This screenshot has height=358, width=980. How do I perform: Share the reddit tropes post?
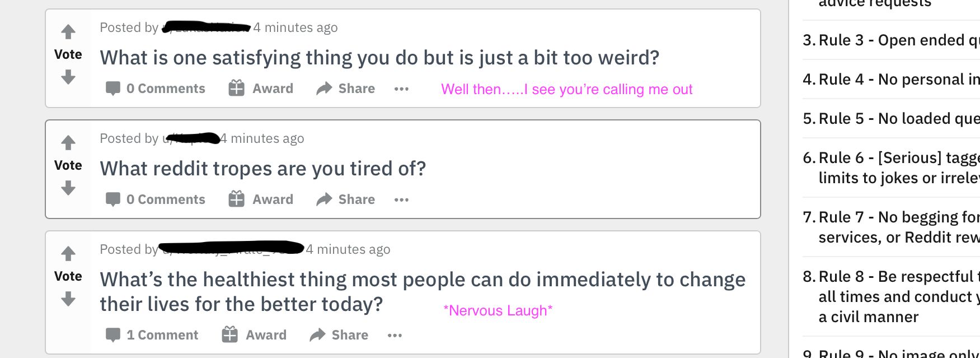tap(345, 199)
